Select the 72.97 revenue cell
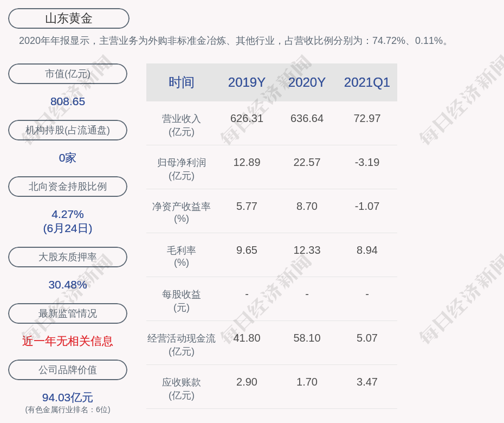 click(x=367, y=118)
